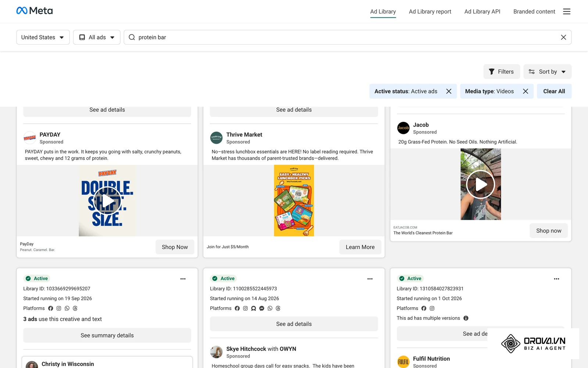Click Shop Now on PAYDAY ad
This screenshot has width=588, height=368.
tap(175, 247)
